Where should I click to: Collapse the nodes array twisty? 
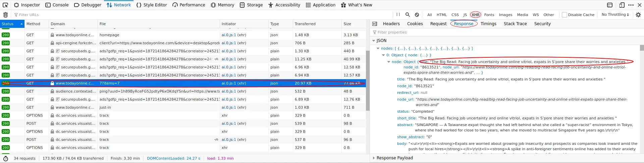378,49
